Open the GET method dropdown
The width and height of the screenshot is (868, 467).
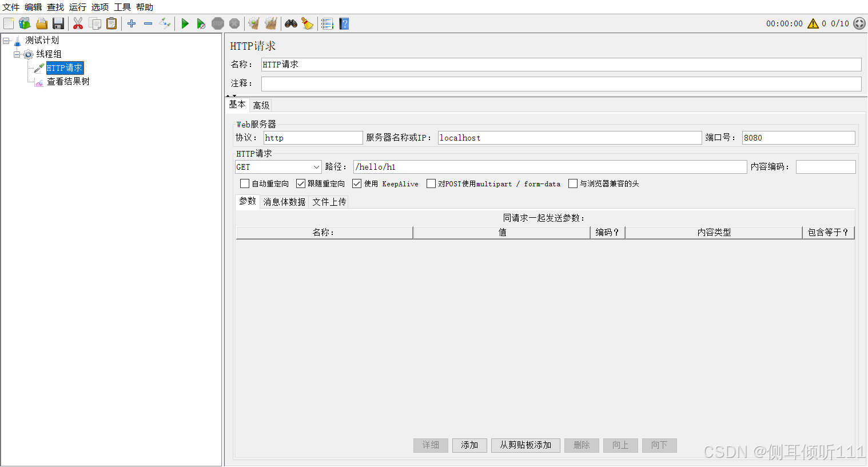[278, 167]
